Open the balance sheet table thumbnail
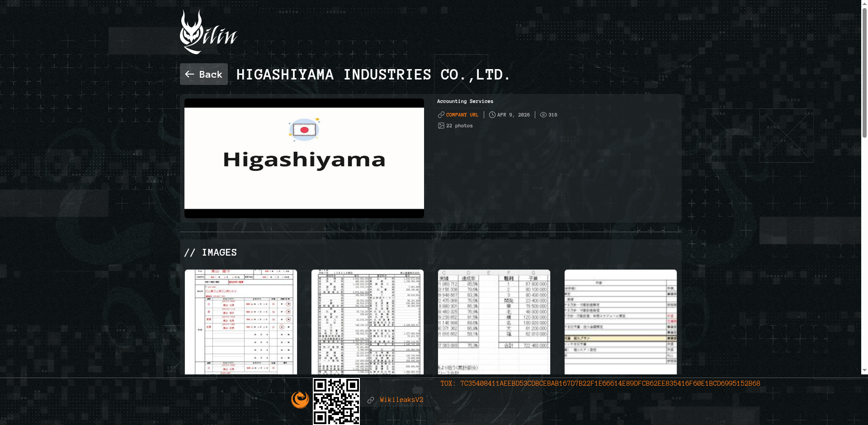The image size is (868, 425). 368,322
